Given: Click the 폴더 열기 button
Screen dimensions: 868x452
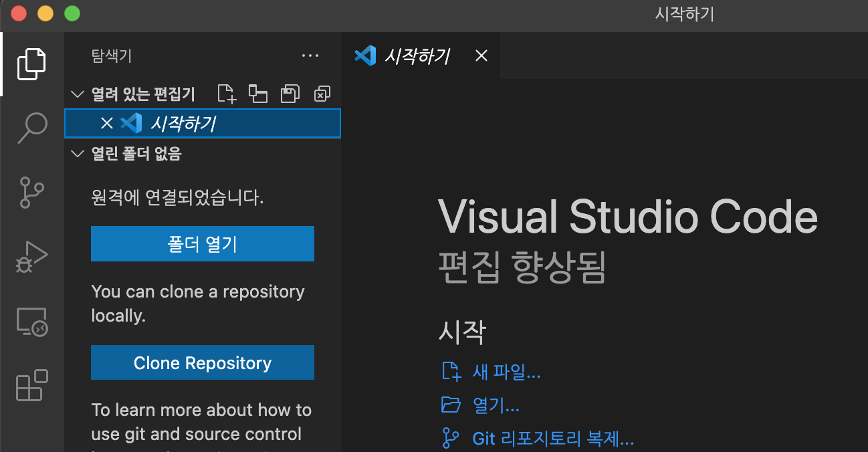Looking at the screenshot, I should pyautogui.click(x=203, y=244).
